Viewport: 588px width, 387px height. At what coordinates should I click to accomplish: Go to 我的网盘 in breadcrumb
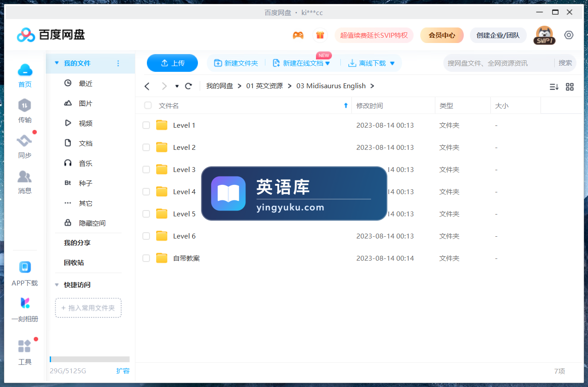pyautogui.click(x=220, y=86)
